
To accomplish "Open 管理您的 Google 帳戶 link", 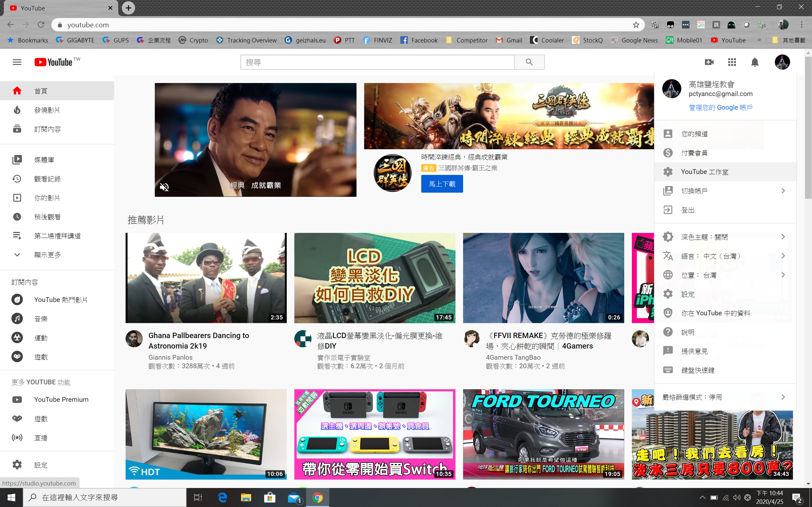I will (720, 107).
